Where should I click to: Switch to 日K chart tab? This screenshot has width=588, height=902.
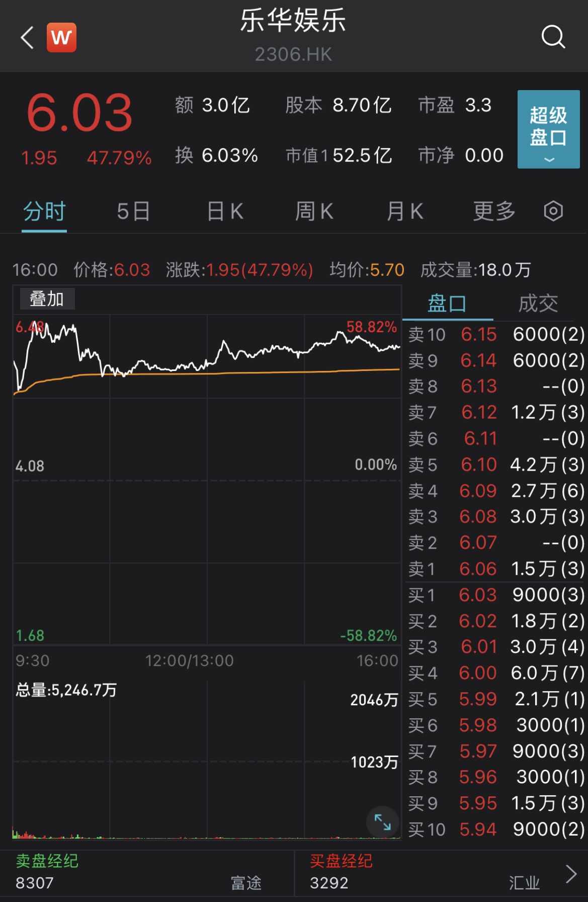coord(225,211)
